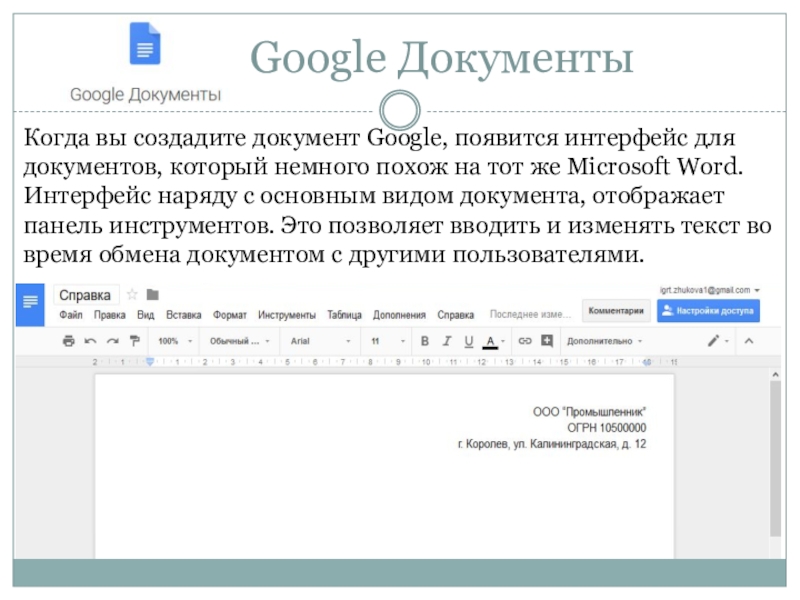Insert a link using the chain icon
Image resolution: width=800 pixels, height=600 pixels.
click(524, 341)
